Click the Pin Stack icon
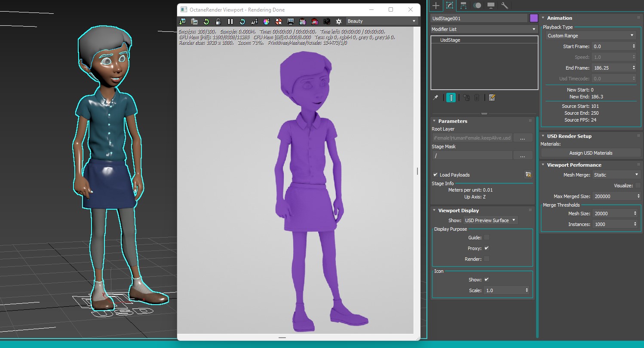The image size is (644, 348). coord(435,98)
